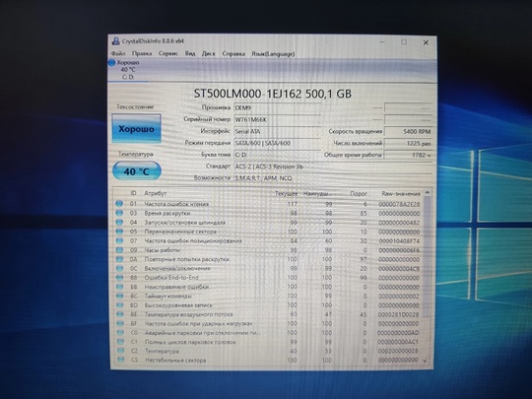Click scroll up arrow of attribute list
Image resolution: width=532 pixels, height=399 pixels.
tap(428, 193)
